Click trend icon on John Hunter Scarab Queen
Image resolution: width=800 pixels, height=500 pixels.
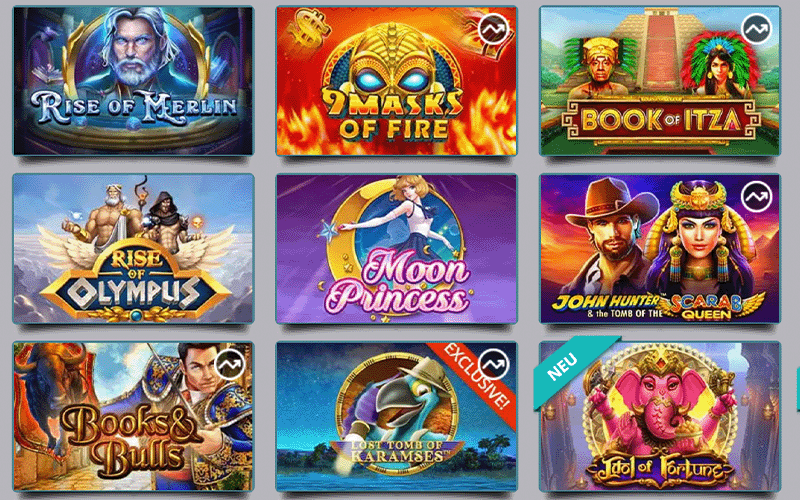[757, 196]
